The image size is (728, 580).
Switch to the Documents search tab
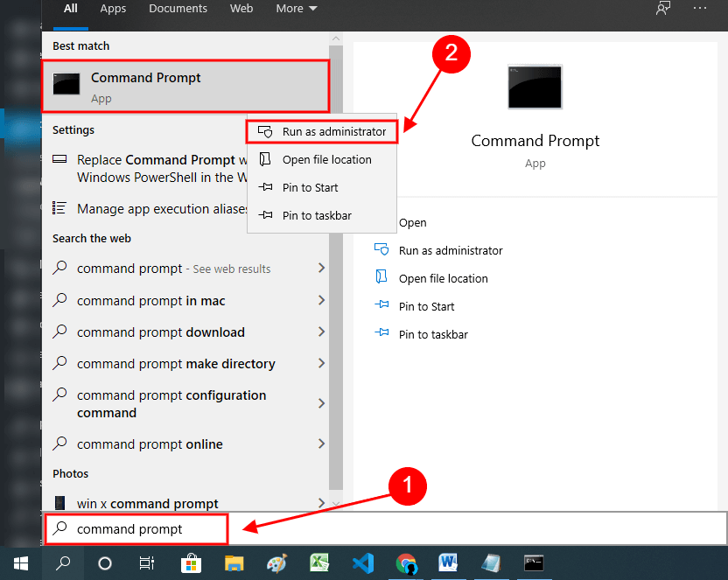(178, 9)
